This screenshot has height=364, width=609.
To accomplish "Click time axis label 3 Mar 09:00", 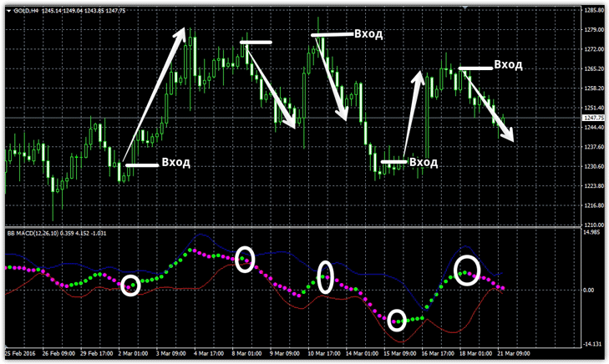I will click(x=171, y=353).
